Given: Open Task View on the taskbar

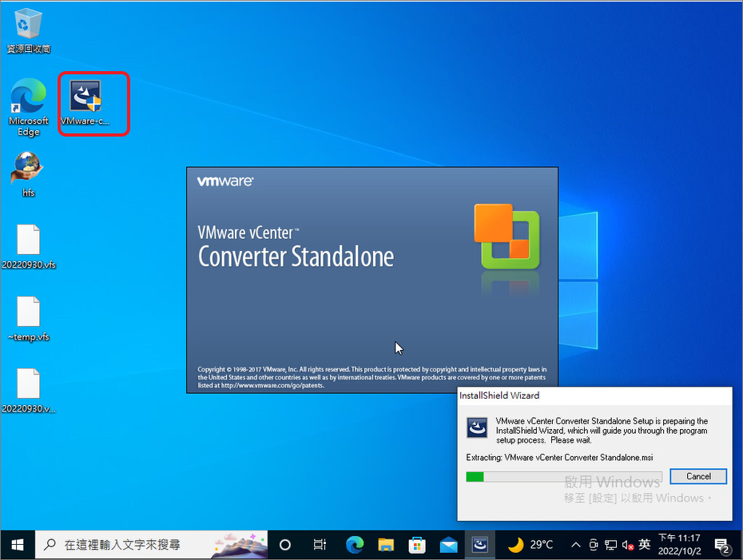Looking at the screenshot, I should 320,545.
